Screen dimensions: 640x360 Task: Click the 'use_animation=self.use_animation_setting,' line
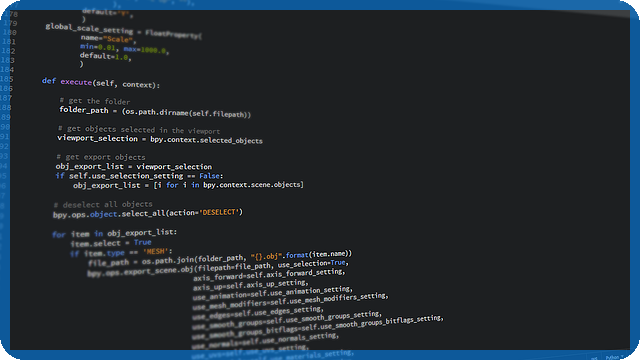click(x=273, y=293)
